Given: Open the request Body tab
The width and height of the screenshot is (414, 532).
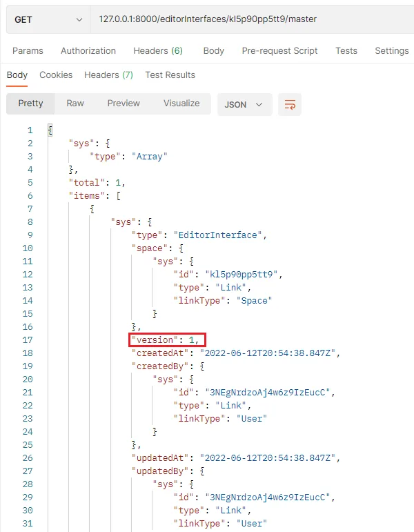Looking at the screenshot, I should (214, 51).
